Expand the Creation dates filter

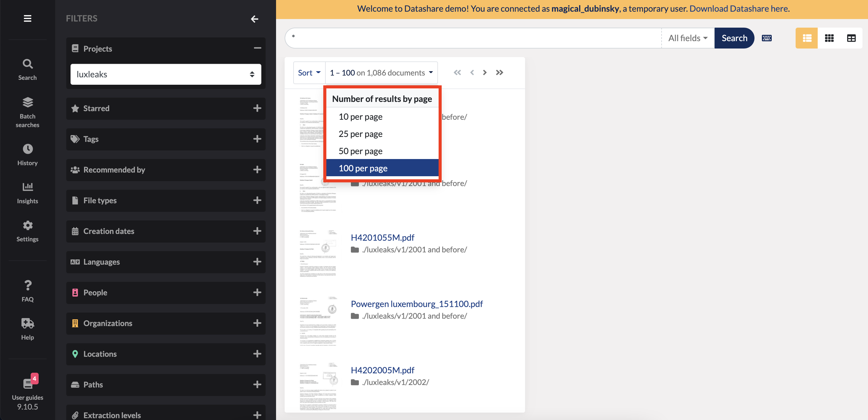point(257,231)
